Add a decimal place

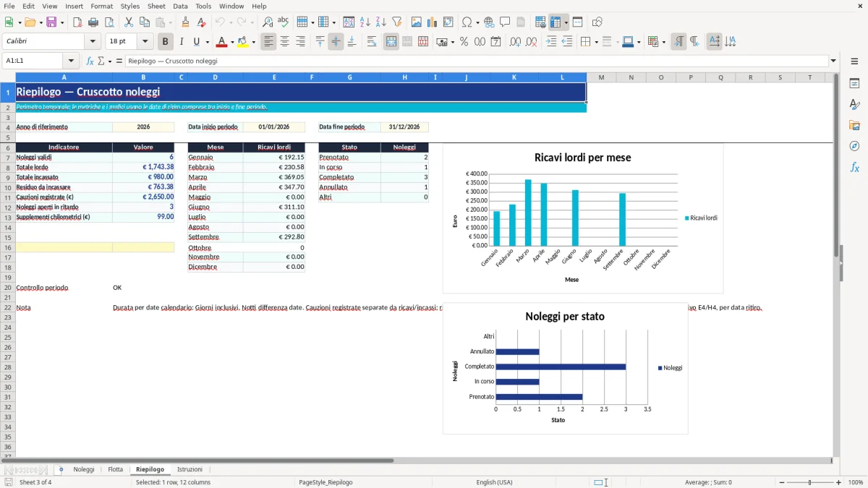click(x=515, y=42)
